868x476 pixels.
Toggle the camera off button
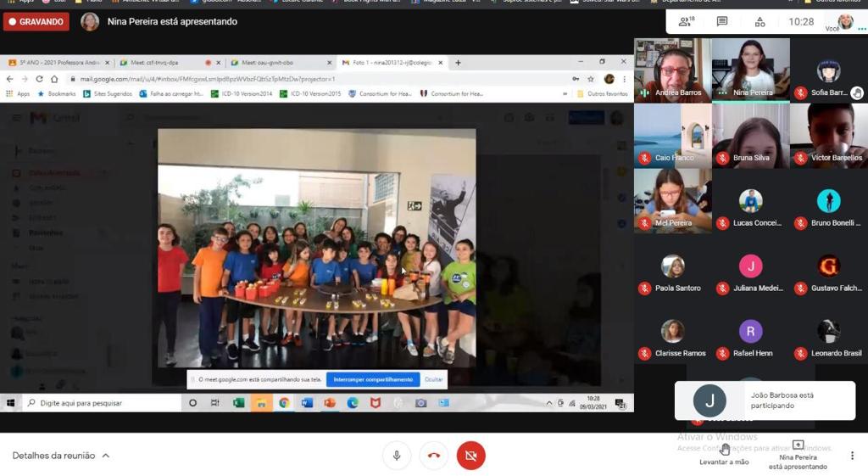click(471, 456)
